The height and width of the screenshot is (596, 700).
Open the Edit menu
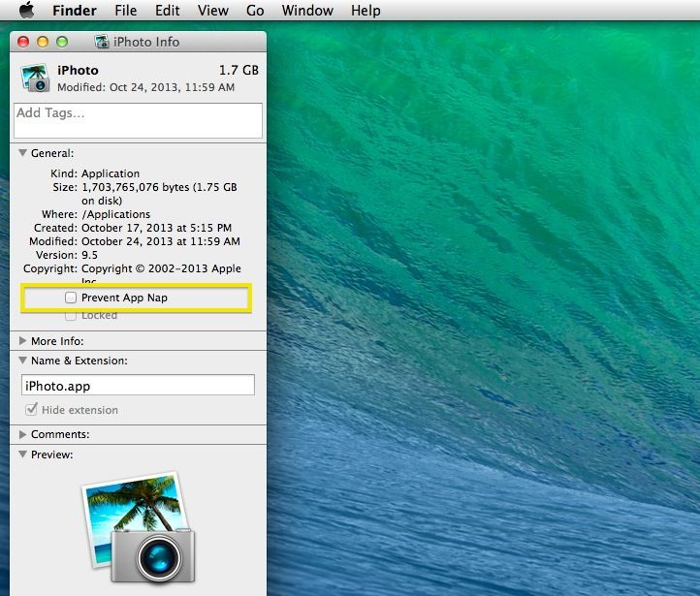coord(167,11)
